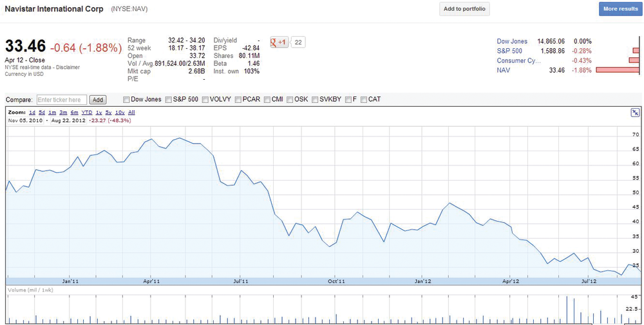Enable Dow Jones comparison checkbox

point(126,99)
